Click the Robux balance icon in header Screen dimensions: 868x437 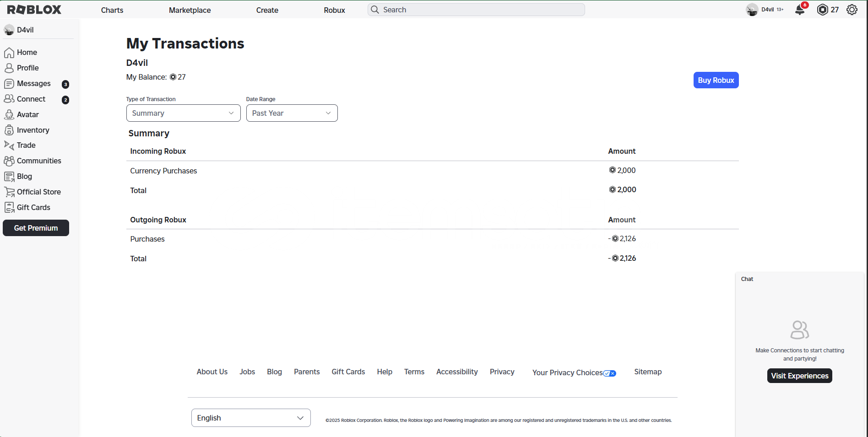(822, 10)
